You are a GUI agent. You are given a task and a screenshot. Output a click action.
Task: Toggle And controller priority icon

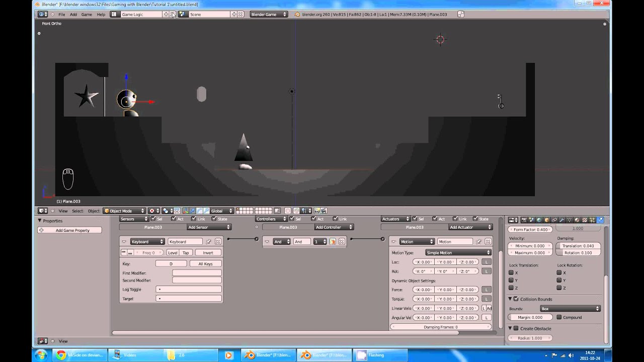tap(333, 242)
